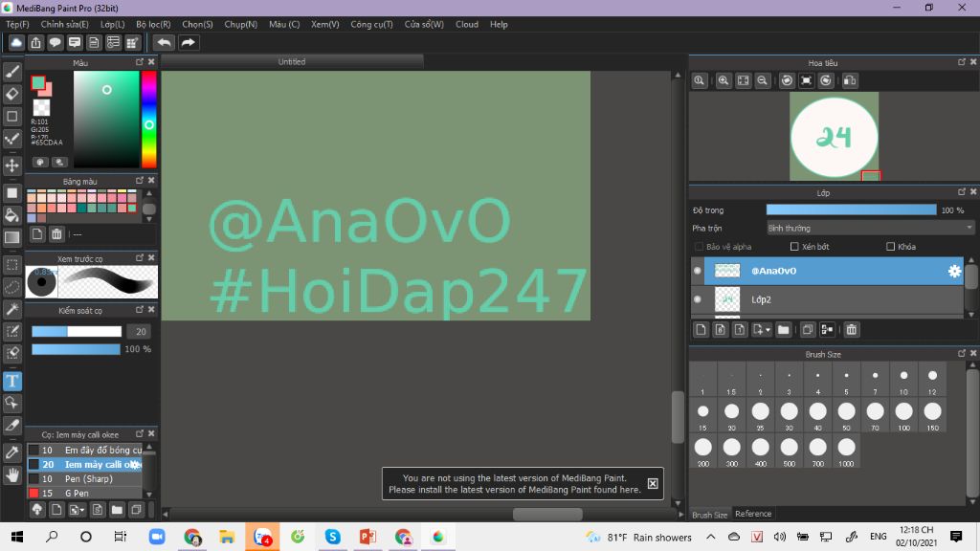Select the Eraser tool
This screenshot has height=551, width=980.
click(x=11, y=94)
